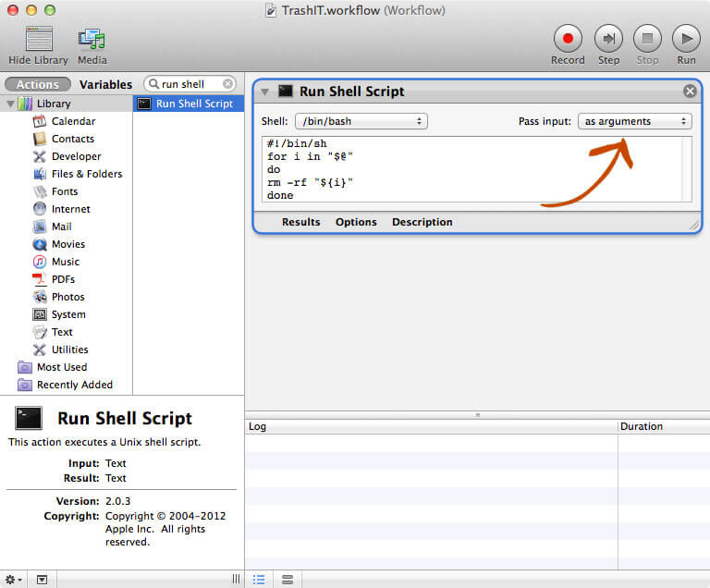Collapse the Library tree disclosure triangle
Image resolution: width=710 pixels, height=588 pixels.
9,104
